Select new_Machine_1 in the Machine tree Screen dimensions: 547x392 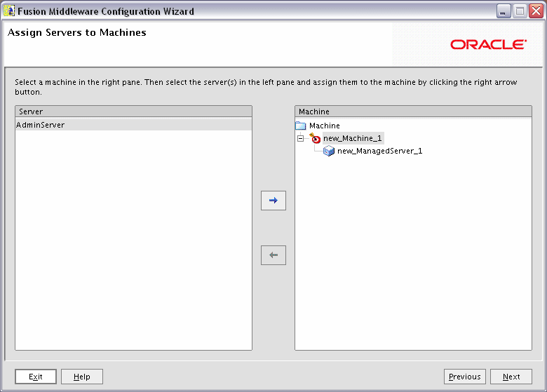pos(353,138)
